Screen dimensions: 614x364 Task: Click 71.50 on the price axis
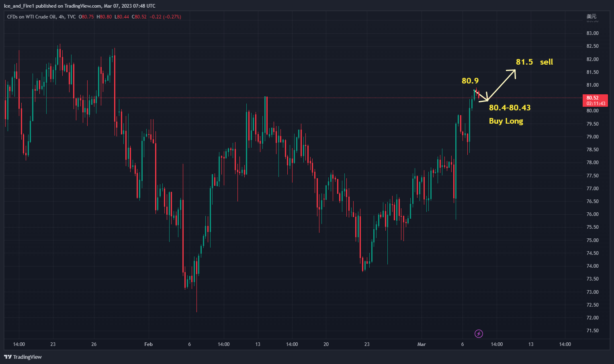(592, 331)
